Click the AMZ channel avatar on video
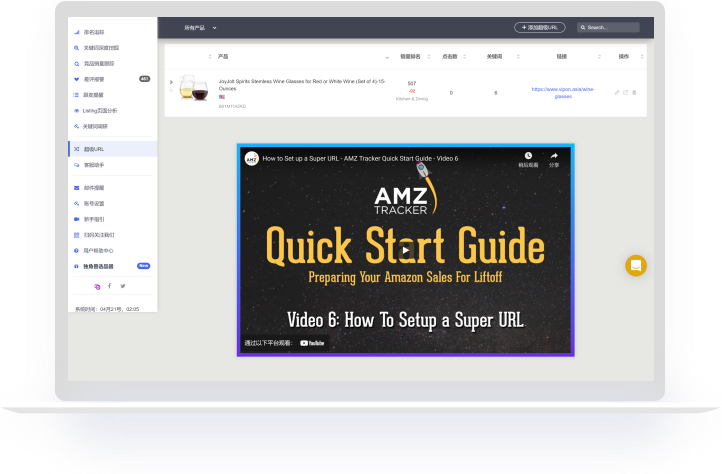Viewport: 722px width, 474px height. pos(251,158)
